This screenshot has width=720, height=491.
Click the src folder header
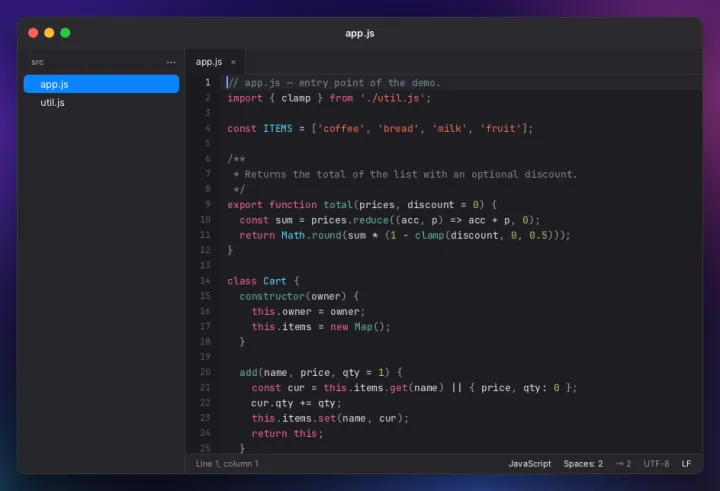coord(37,62)
